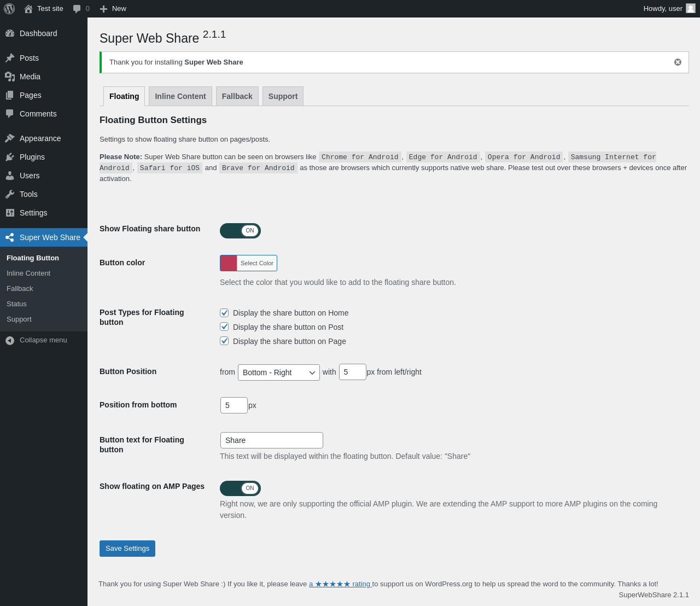Click the red button color swatch
Image resolution: width=700 pixels, height=606 pixels.
point(229,263)
